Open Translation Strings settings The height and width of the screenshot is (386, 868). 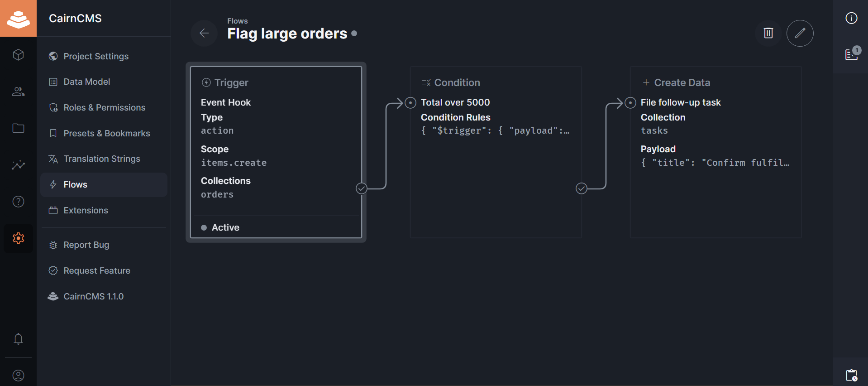[104, 159]
